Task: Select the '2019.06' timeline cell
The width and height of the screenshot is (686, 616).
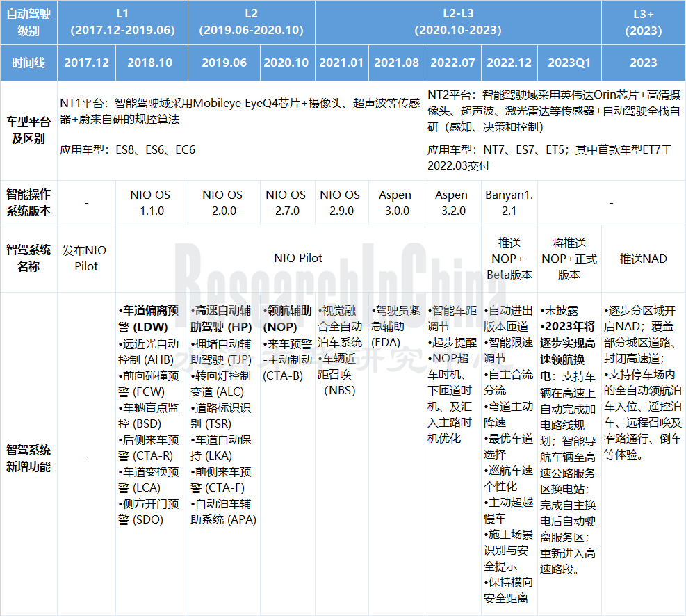Action: point(224,63)
